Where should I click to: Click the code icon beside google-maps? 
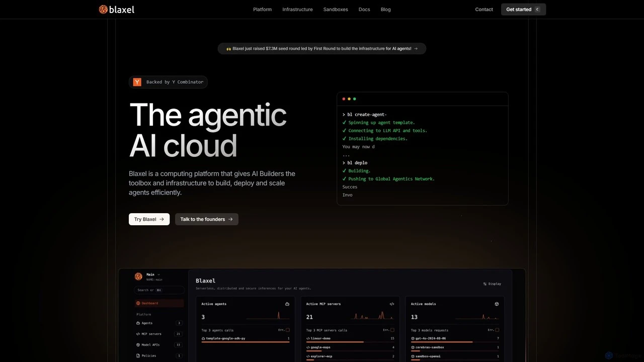pyautogui.click(x=308, y=347)
